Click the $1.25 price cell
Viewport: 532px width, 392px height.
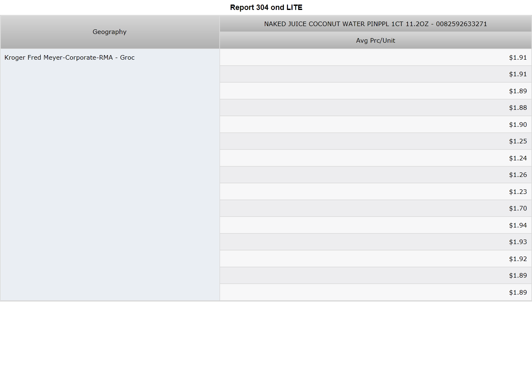click(x=376, y=141)
